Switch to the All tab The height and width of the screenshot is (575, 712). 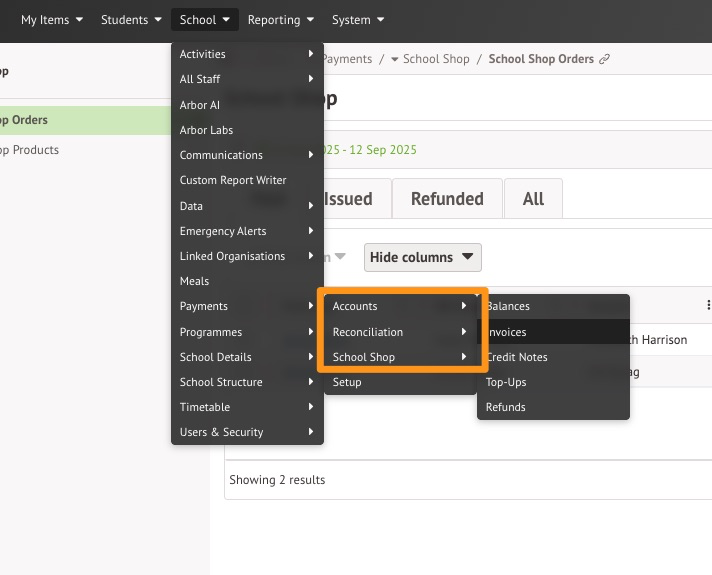pyautogui.click(x=533, y=199)
